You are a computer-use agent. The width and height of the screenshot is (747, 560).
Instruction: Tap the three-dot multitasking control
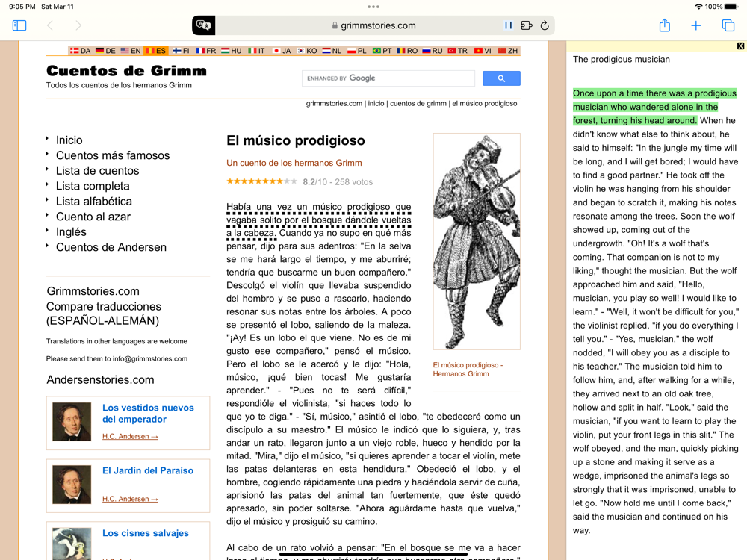point(373,7)
